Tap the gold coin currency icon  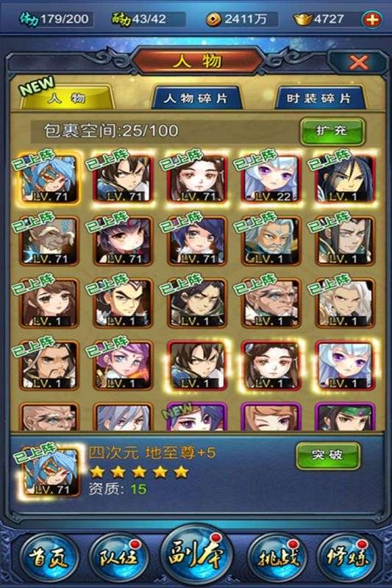click(x=213, y=19)
